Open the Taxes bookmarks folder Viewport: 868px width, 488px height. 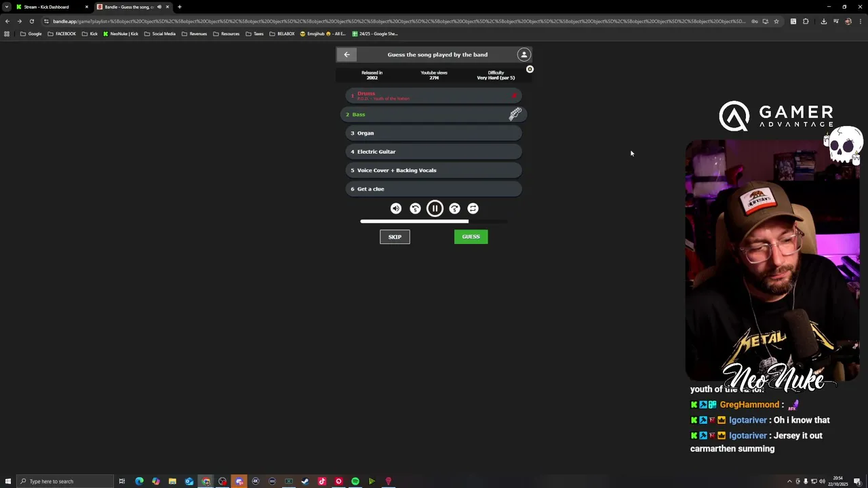[x=255, y=34]
